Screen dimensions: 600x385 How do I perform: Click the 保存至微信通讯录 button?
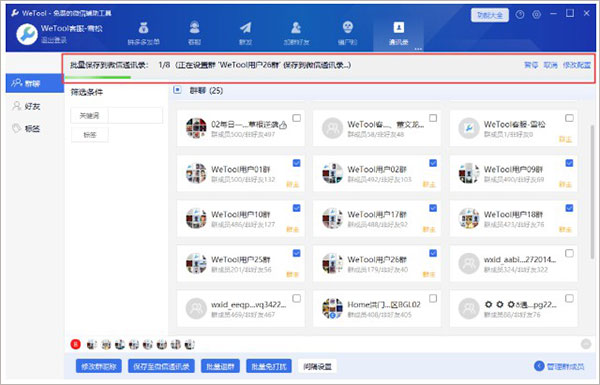tap(161, 366)
